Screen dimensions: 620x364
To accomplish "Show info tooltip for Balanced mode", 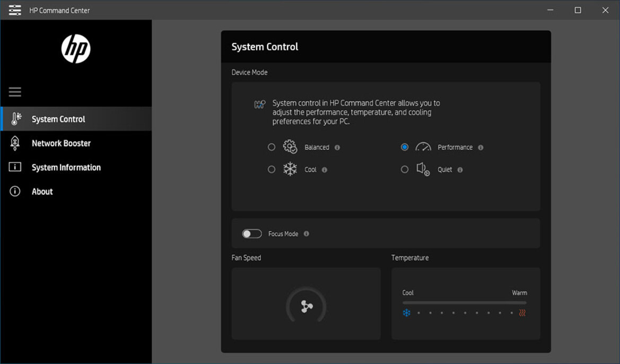I will click(337, 147).
